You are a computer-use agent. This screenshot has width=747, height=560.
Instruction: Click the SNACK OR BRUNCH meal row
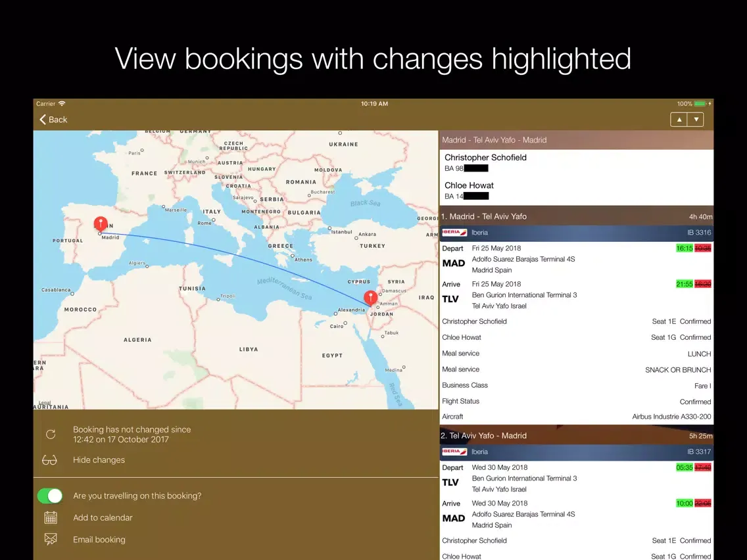pyautogui.click(x=577, y=369)
